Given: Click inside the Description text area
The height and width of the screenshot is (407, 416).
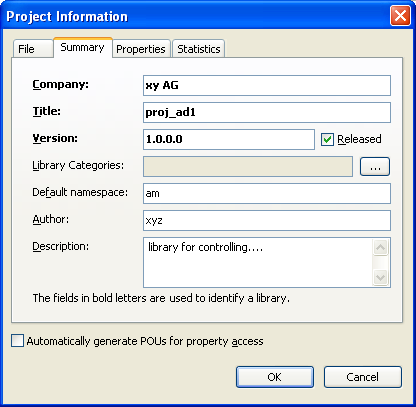Looking at the screenshot, I should click(258, 262).
